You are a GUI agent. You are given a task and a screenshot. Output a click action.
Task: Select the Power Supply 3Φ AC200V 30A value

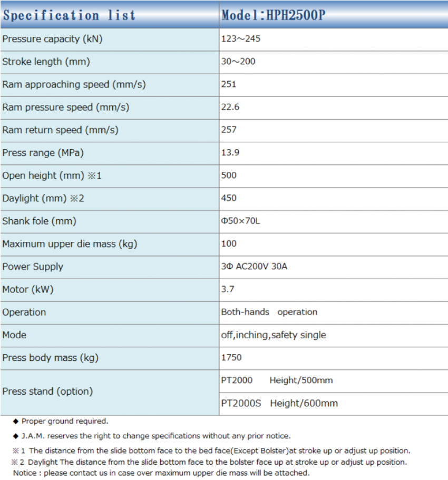coord(254,267)
